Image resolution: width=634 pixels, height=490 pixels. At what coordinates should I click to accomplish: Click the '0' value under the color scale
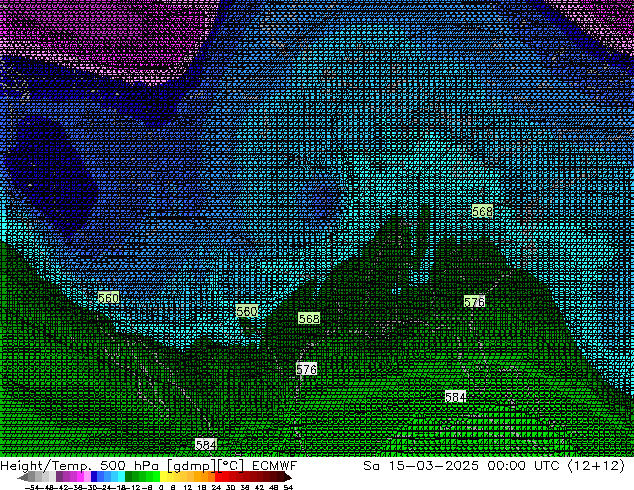161,488
